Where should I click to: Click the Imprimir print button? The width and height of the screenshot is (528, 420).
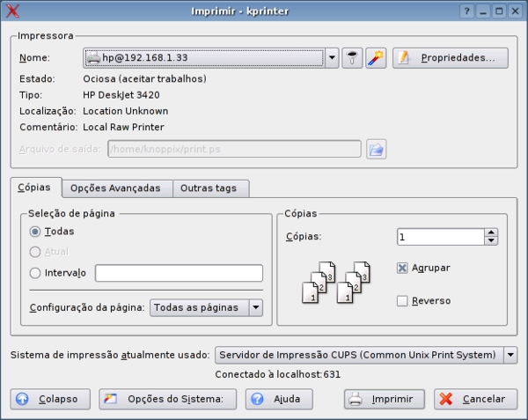(x=385, y=399)
